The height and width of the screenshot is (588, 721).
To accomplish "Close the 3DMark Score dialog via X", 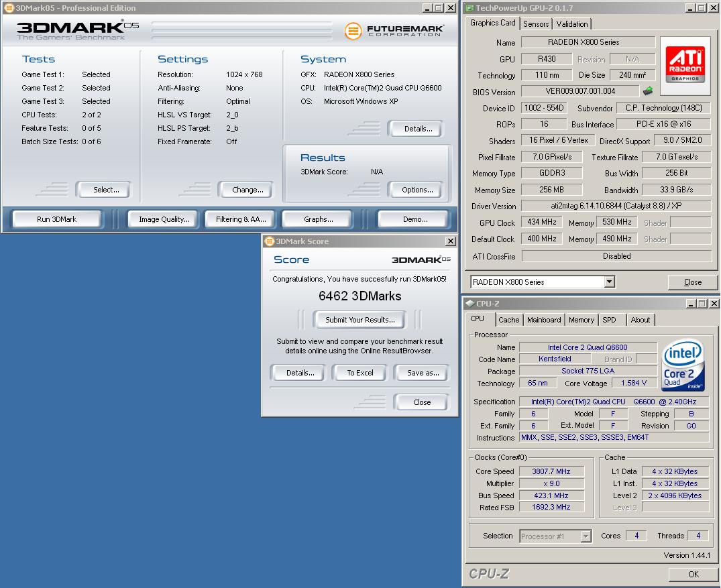I will (x=451, y=241).
